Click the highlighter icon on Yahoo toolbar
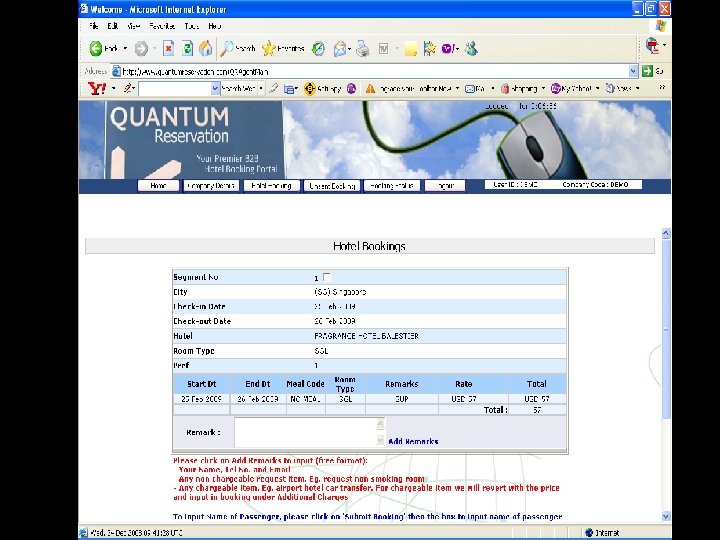The height and width of the screenshot is (540, 720). [274, 89]
